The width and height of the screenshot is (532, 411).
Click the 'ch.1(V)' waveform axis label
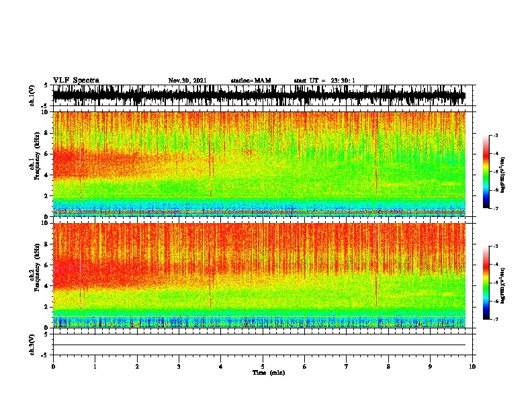click(32, 95)
